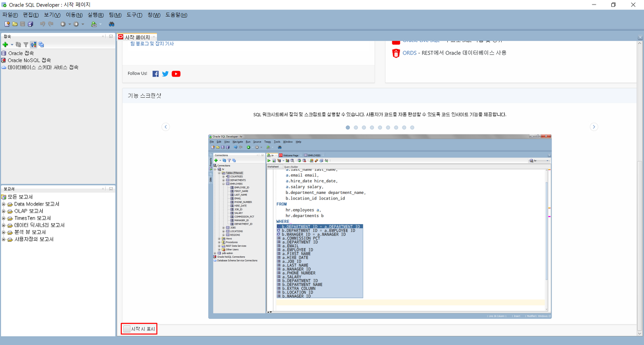644x345 pixels.
Task: Expand the 데이터 딕셔너리 보고서 node
Action: click(4, 225)
